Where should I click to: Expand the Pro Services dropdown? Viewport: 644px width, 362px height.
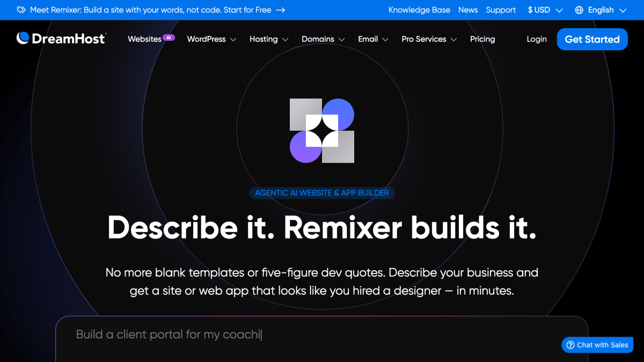click(x=429, y=39)
